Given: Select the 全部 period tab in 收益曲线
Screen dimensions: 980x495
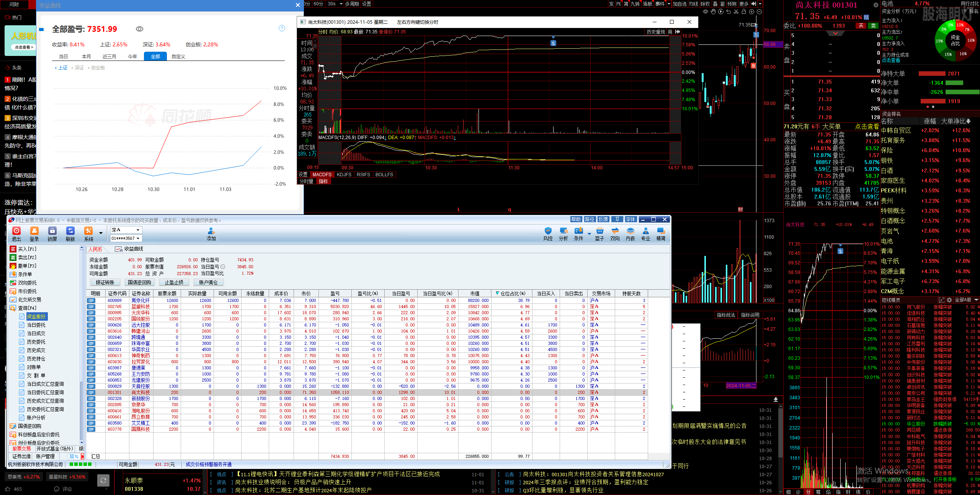Looking at the screenshot, I should click(155, 56).
